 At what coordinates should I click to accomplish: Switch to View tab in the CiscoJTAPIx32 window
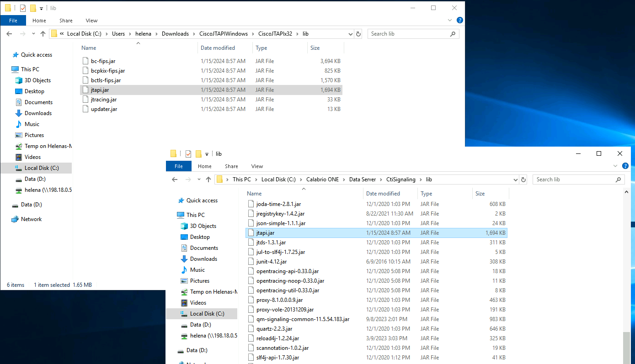coord(91,21)
